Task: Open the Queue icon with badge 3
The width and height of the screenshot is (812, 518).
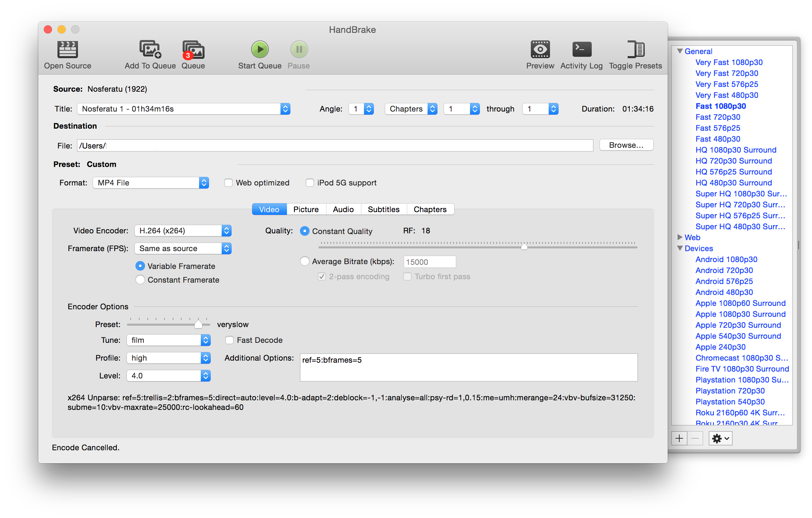Action: 193,50
